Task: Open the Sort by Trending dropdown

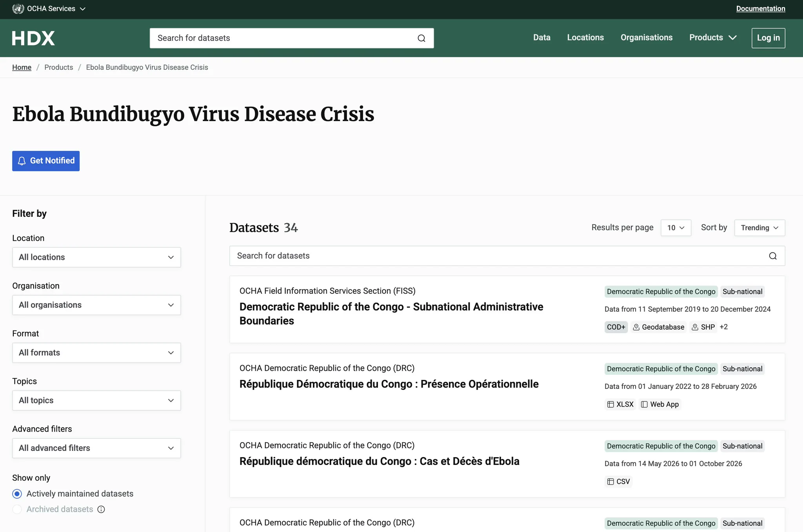Action: [x=759, y=228]
